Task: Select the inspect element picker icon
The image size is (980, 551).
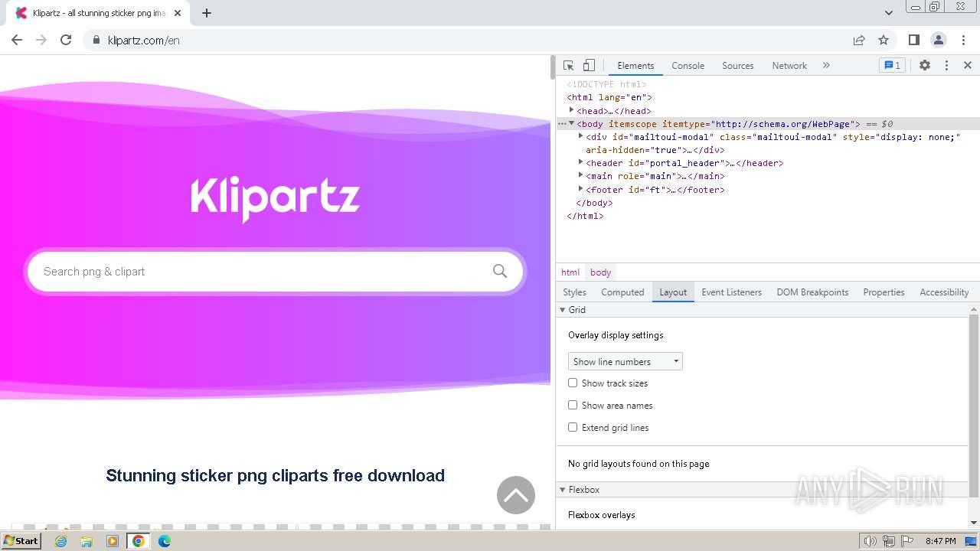Action: point(568,66)
